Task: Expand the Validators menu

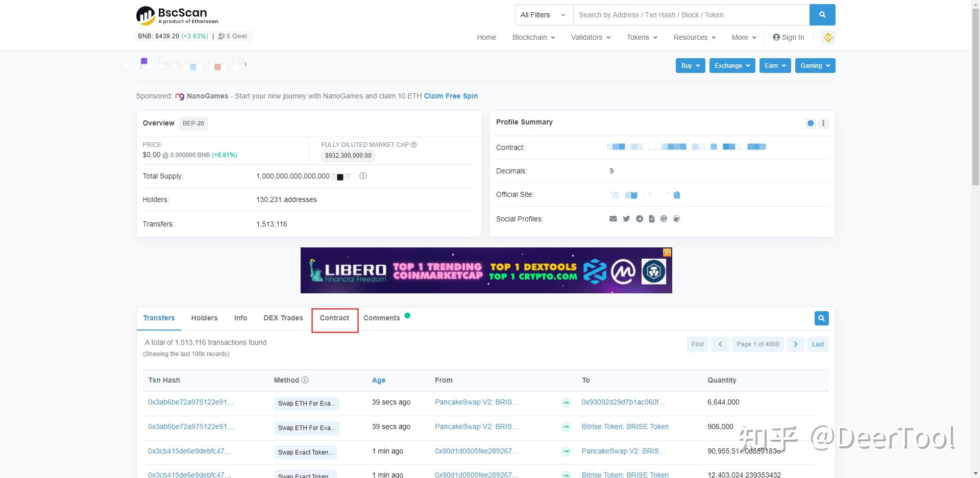Action: tap(591, 37)
